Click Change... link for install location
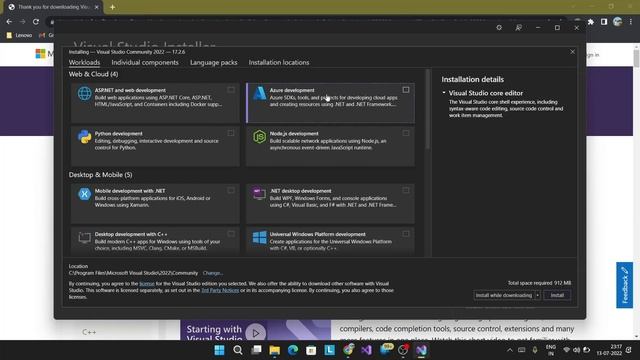The width and height of the screenshot is (640, 360). 213,273
